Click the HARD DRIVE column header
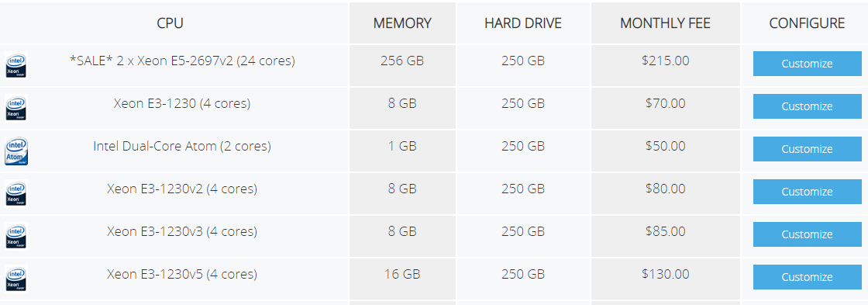Image resolution: width=868 pixels, height=305 pixels. 523,23
